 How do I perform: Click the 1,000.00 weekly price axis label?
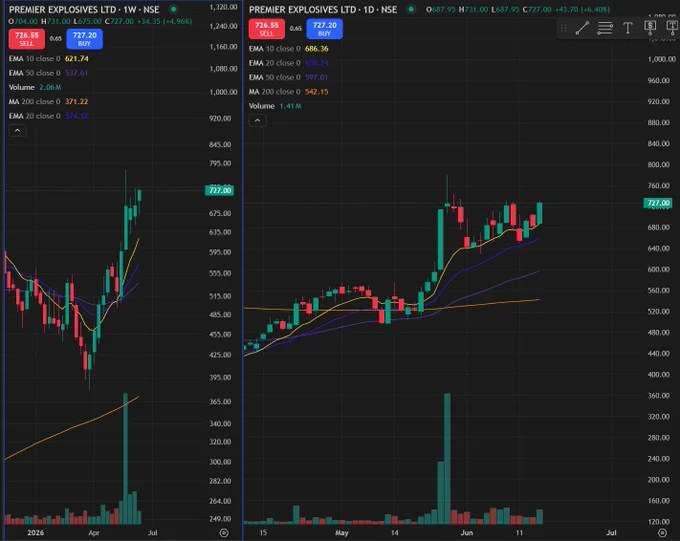[x=223, y=92]
